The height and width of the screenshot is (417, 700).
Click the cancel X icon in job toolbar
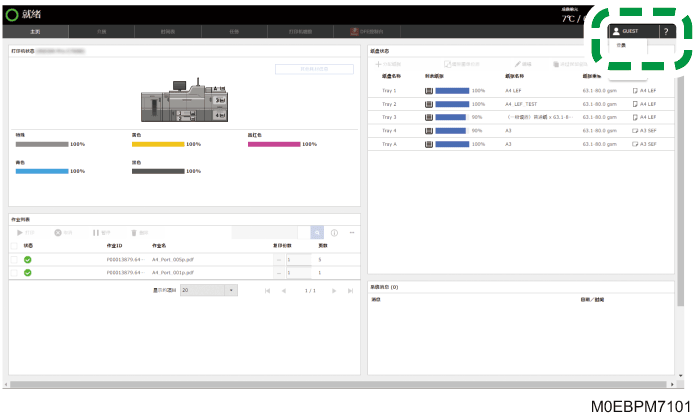coord(58,233)
